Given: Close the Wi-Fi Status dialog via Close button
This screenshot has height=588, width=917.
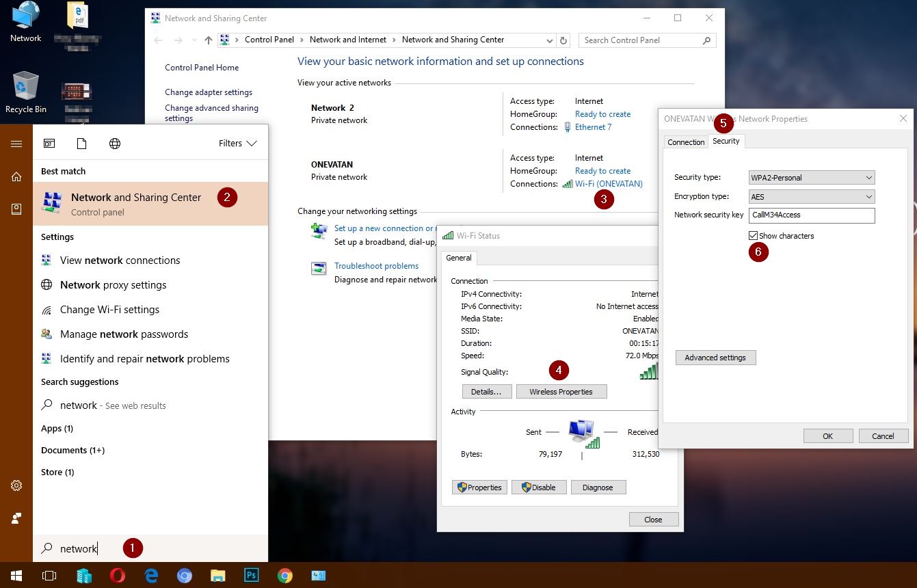Looking at the screenshot, I should (653, 520).
